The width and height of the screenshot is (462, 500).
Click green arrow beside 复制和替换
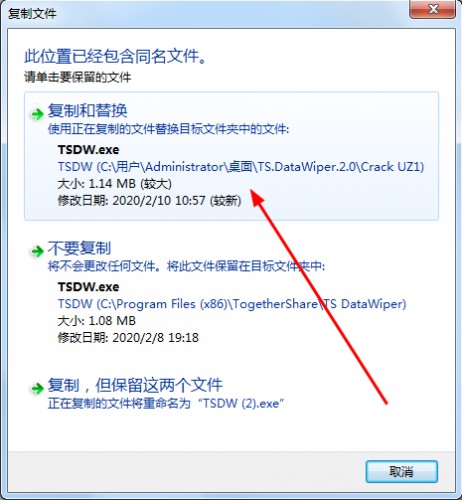pos(37,114)
